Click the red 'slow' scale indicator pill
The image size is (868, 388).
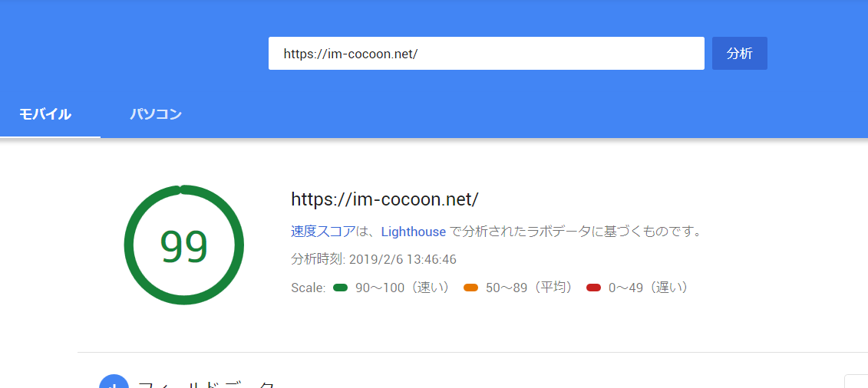pyautogui.click(x=593, y=288)
